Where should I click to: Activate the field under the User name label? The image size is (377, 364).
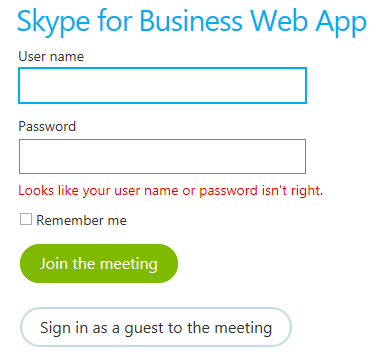pos(162,85)
